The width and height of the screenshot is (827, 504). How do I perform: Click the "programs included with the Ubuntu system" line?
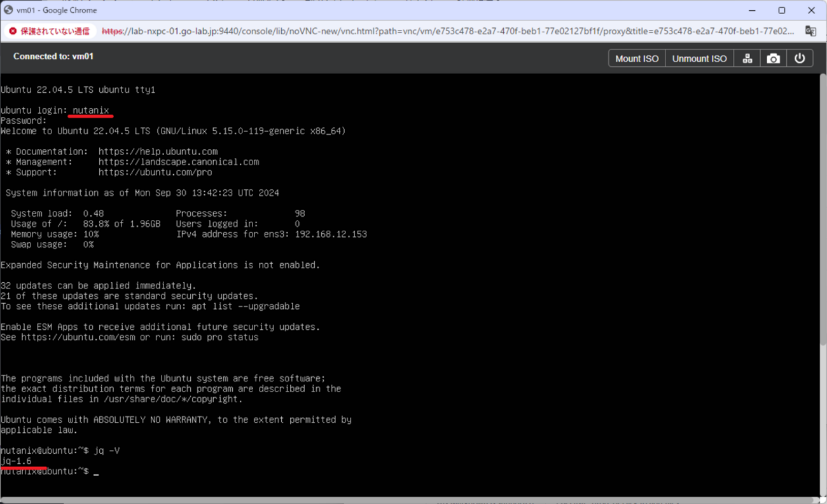pos(163,379)
